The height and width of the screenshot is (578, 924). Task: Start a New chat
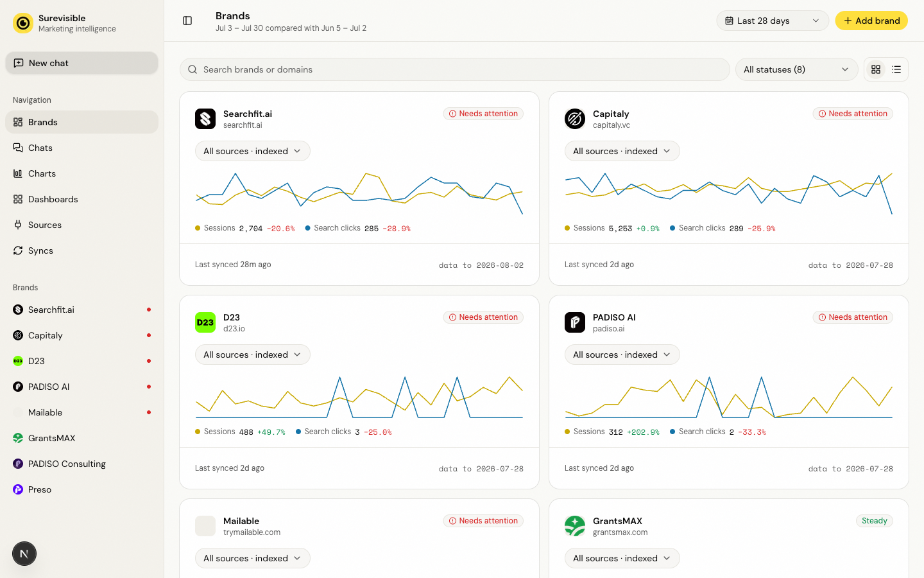(81, 63)
